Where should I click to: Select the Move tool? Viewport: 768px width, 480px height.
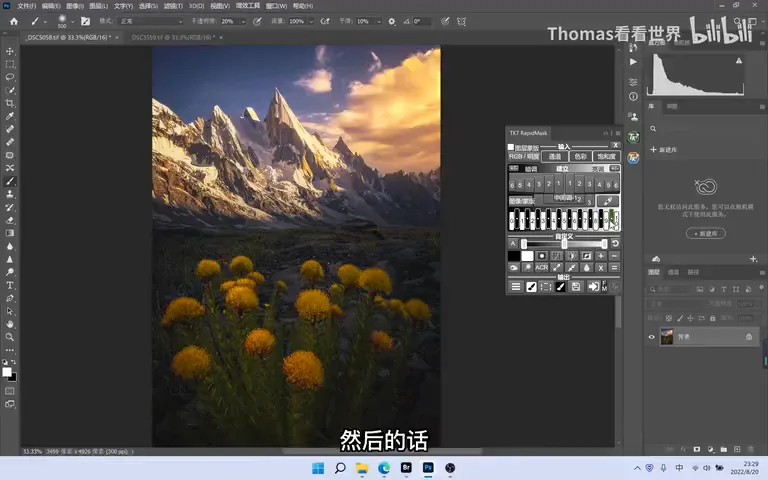pos(10,51)
